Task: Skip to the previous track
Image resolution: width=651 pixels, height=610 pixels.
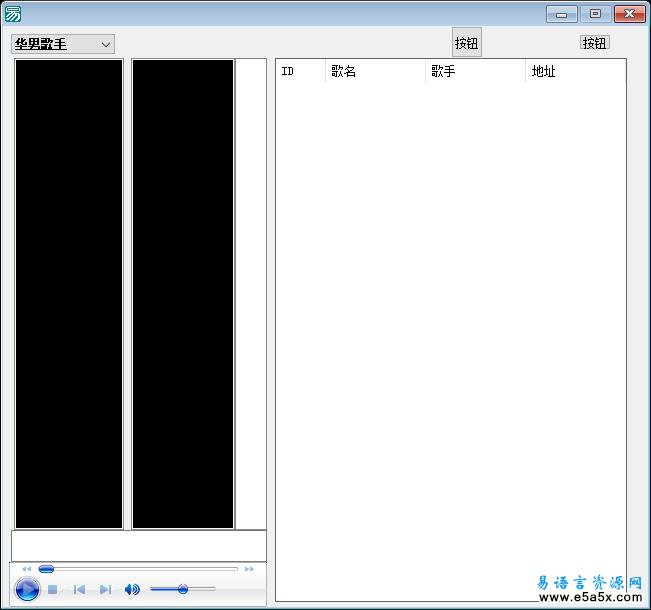Action: tap(79, 589)
